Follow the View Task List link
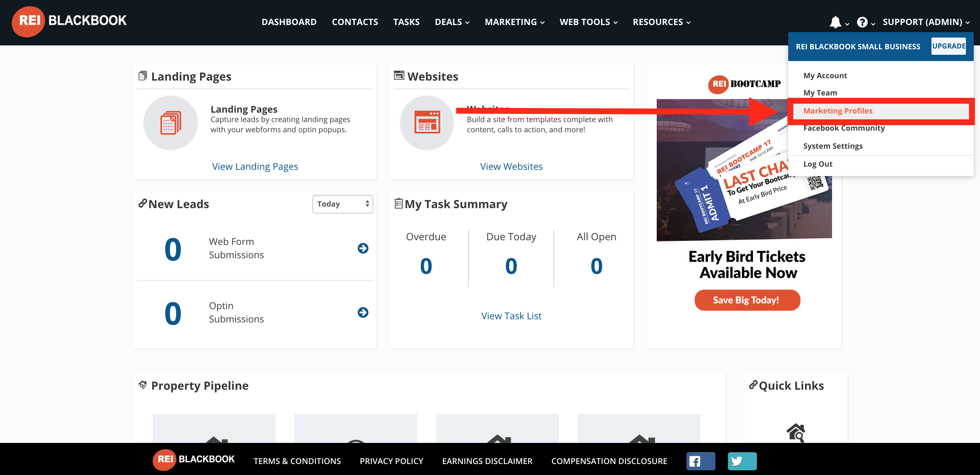980x475 pixels. point(512,316)
